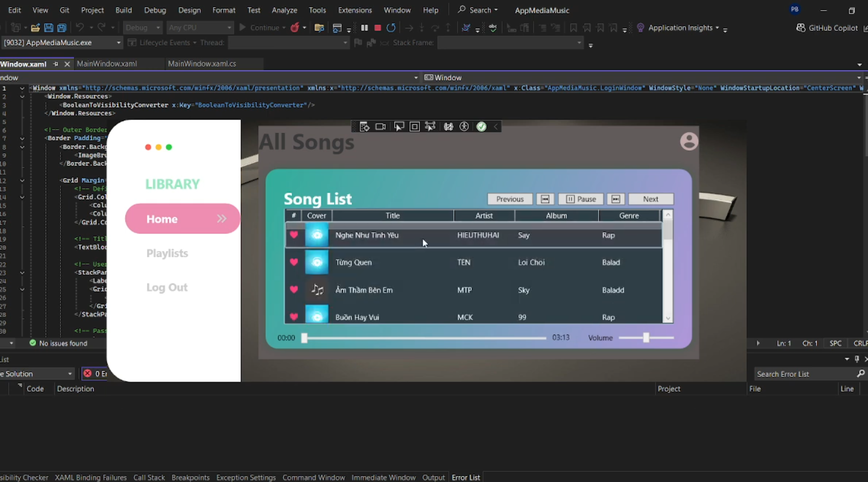
Task: Switch to the MainWindow.xaml.cs tab
Action: tap(202, 64)
